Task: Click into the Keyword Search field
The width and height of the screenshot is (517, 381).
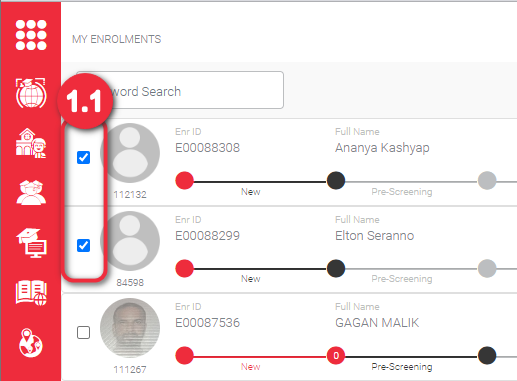Action: click(x=180, y=90)
